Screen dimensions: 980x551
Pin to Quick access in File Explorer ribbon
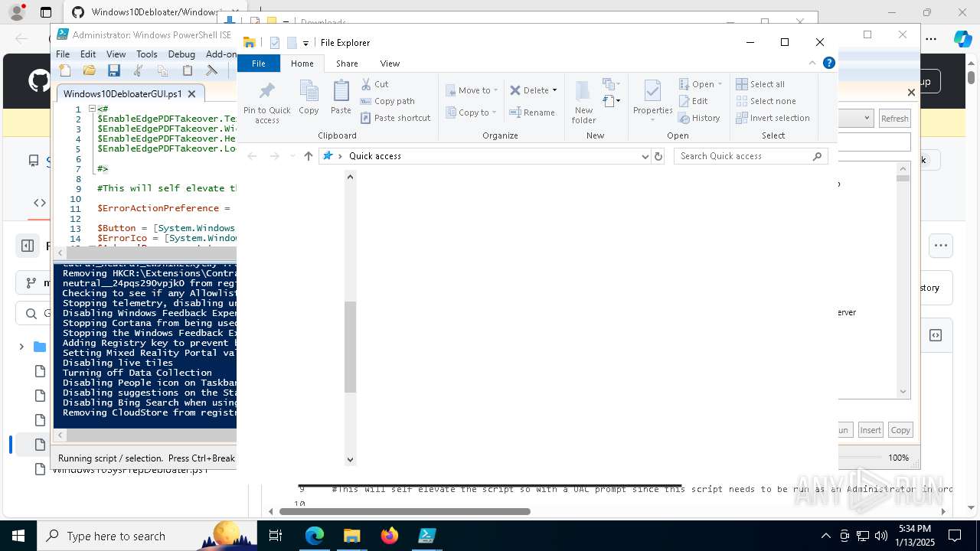click(266, 102)
